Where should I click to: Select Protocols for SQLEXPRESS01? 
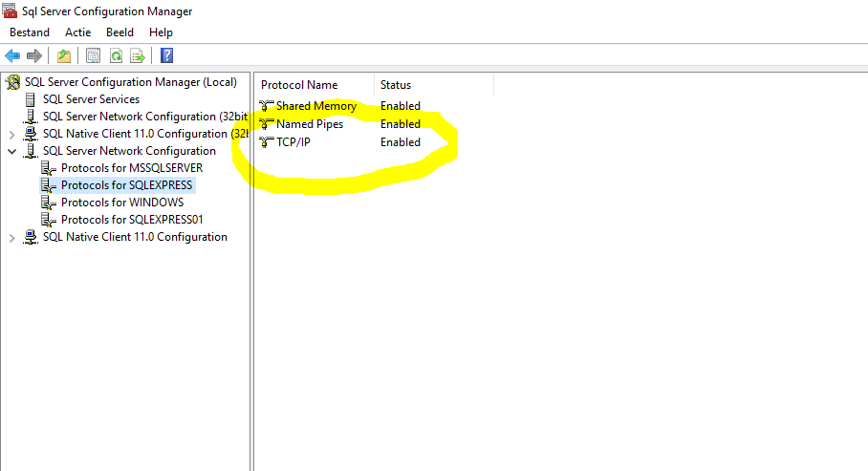pos(132,220)
